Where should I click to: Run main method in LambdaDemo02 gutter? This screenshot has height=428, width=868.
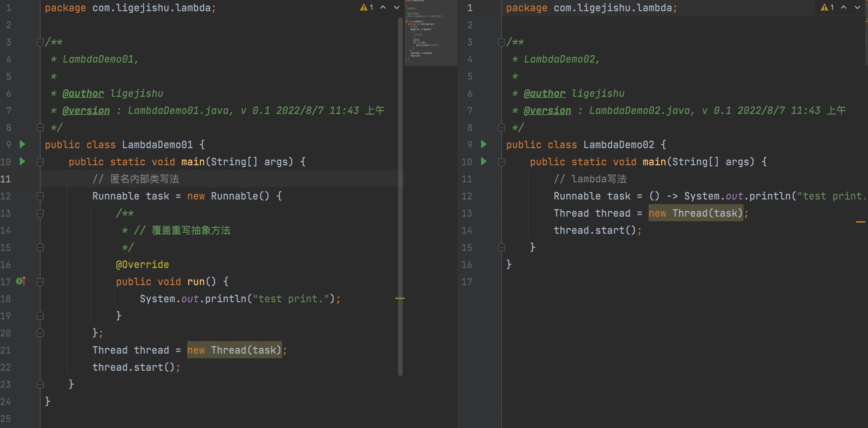click(484, 161)
